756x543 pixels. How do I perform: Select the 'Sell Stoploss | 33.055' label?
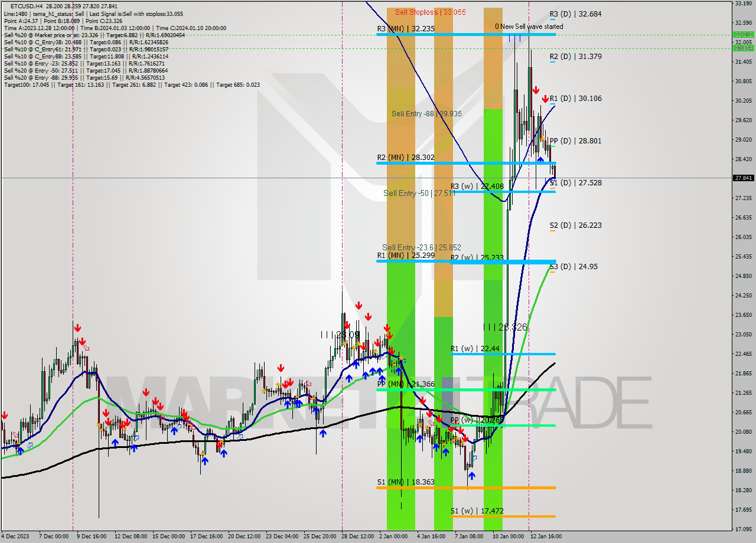tap(431, 12)
